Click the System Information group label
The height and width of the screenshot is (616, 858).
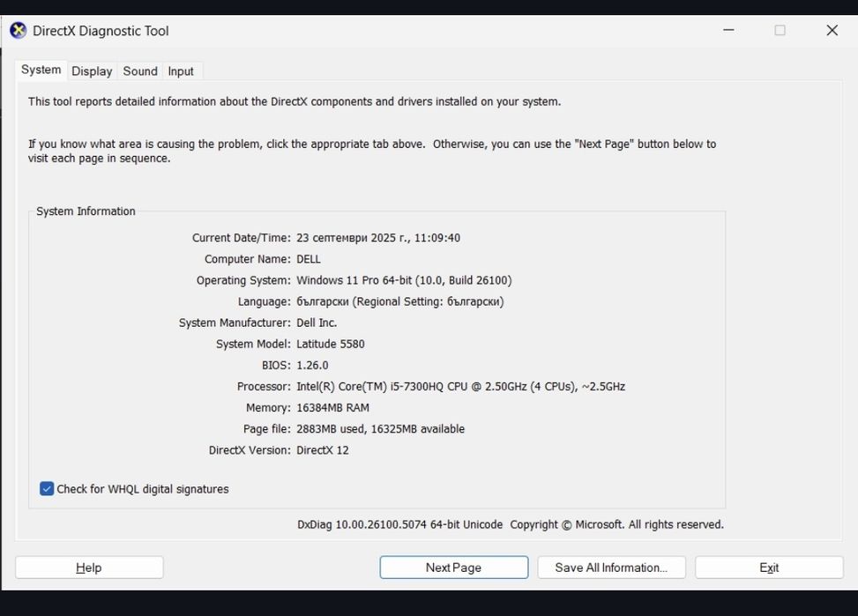[x=86, y=212]
